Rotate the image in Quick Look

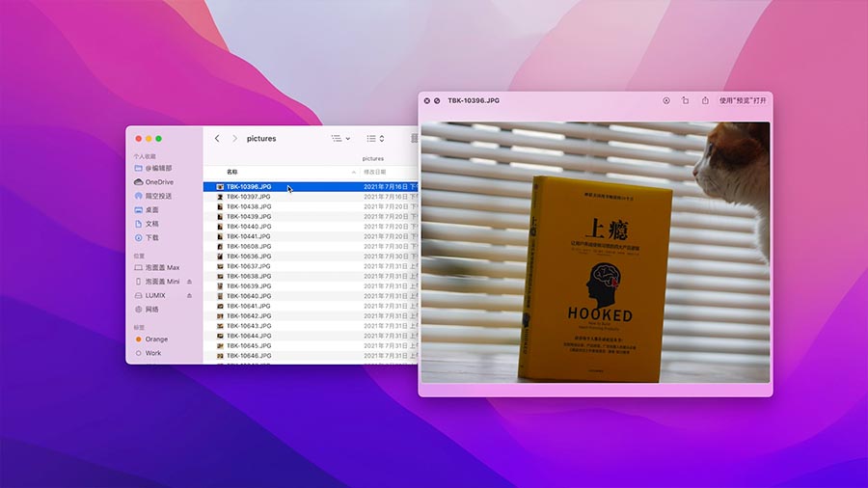click(686, 100)
